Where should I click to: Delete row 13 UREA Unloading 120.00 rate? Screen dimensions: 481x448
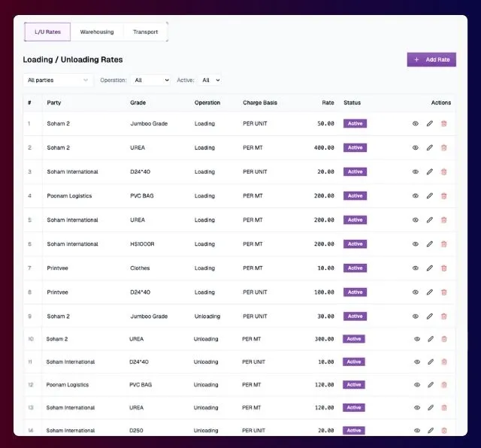click(444, 407)
